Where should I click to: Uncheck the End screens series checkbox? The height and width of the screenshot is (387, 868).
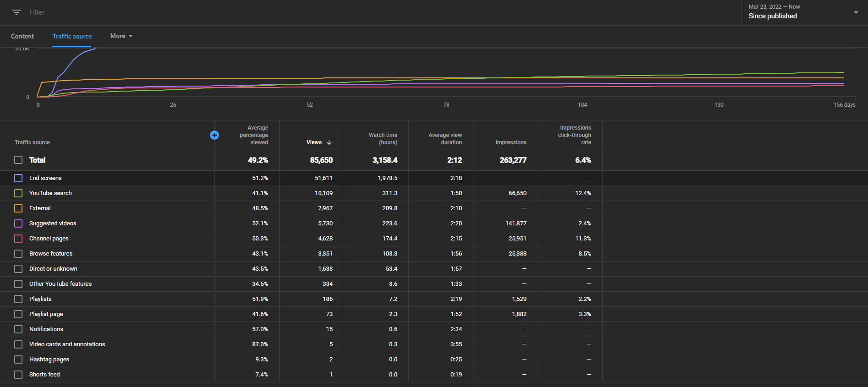[x=18, y=178]
